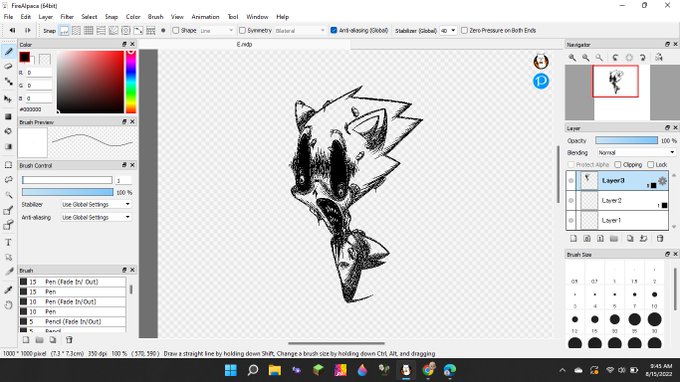Open File Explorer from taskbar
Viewport: 680px width, 382px height.
275,370
